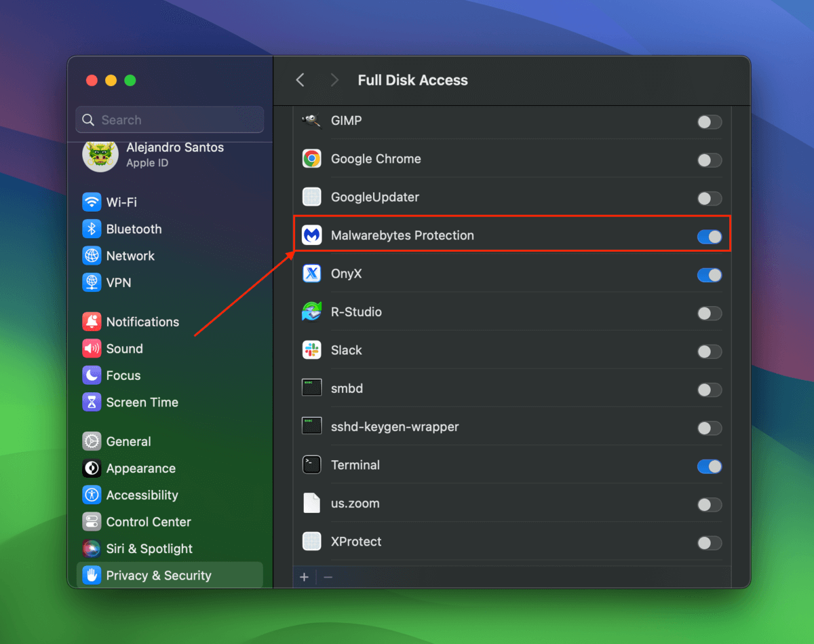Click the Appearance sidebar icon
Screen dimensions: 814x644
pos(92,468)
